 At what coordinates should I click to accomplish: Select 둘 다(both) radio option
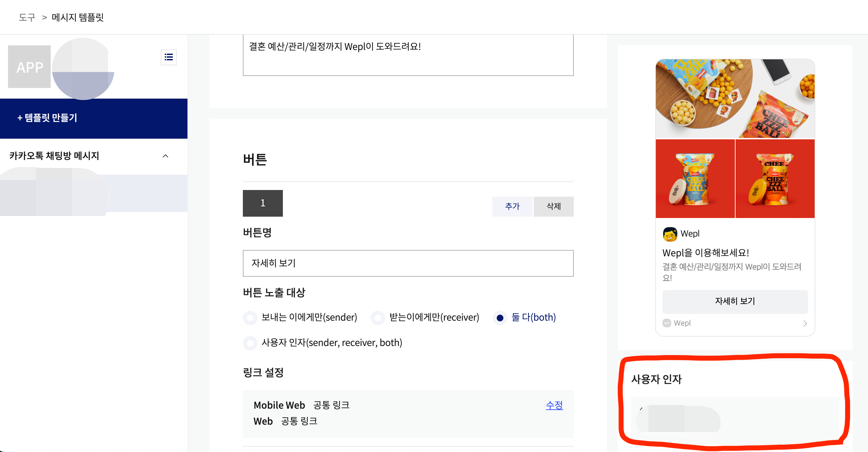tap(500, 318)
